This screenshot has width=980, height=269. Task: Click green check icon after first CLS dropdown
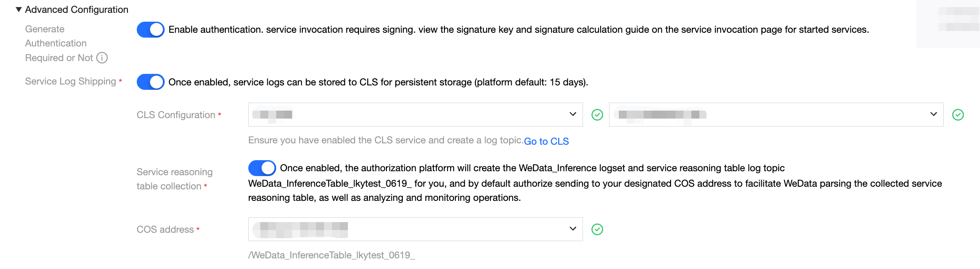click(x=597, y=115)
